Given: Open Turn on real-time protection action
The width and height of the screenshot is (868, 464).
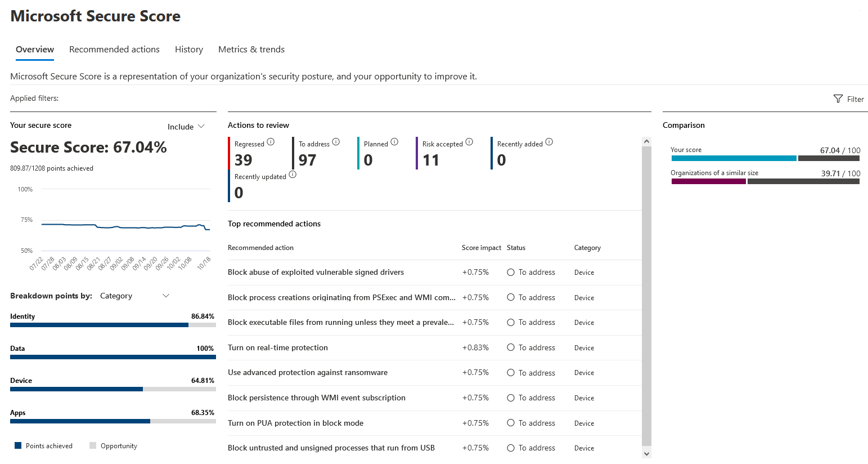Looking at the screenshot, I should 278,347.
